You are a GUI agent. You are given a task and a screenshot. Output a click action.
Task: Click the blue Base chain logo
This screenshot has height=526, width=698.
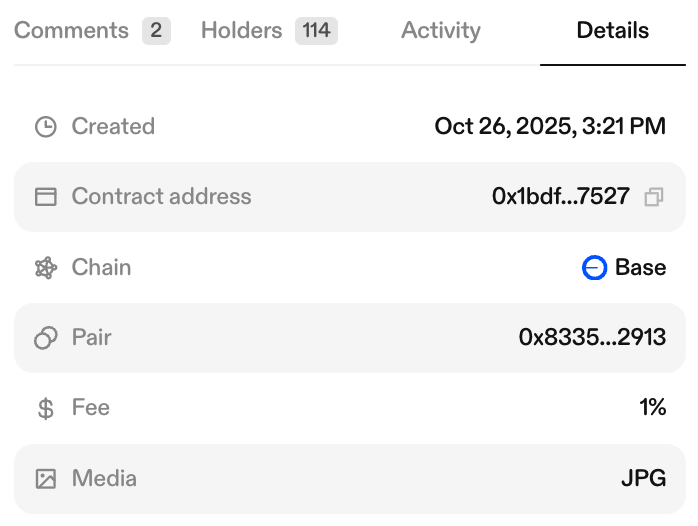[594, 268]
